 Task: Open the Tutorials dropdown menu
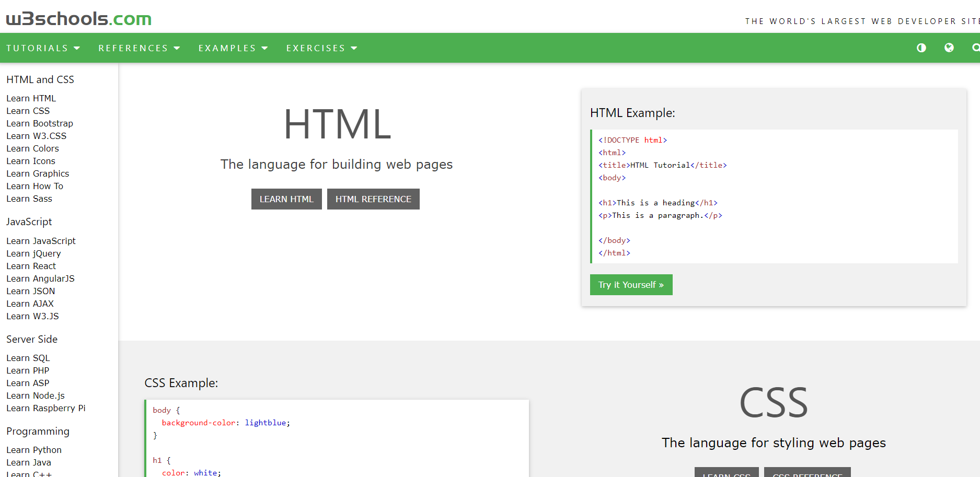pos(43,48)
